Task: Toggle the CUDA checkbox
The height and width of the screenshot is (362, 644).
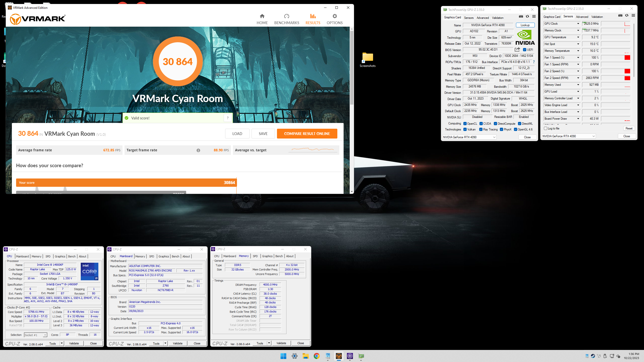Action: pos(481,124)
